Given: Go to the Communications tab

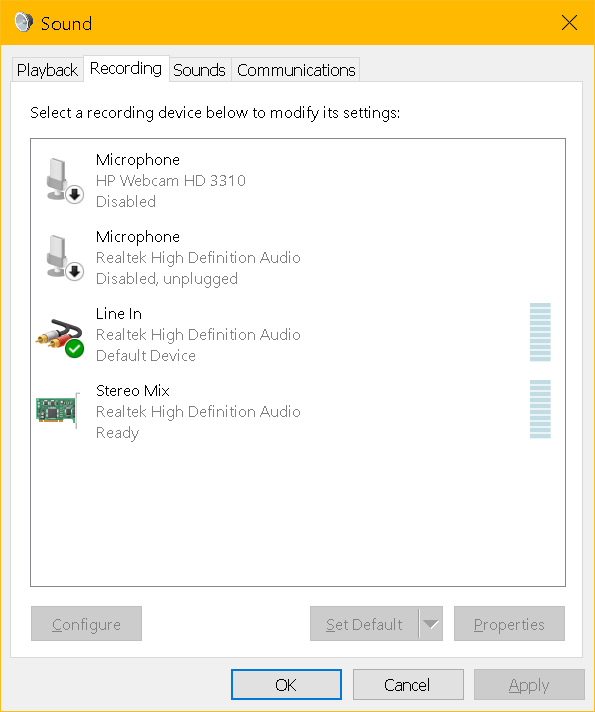Looking at the screenshot, I should point(296,70).
